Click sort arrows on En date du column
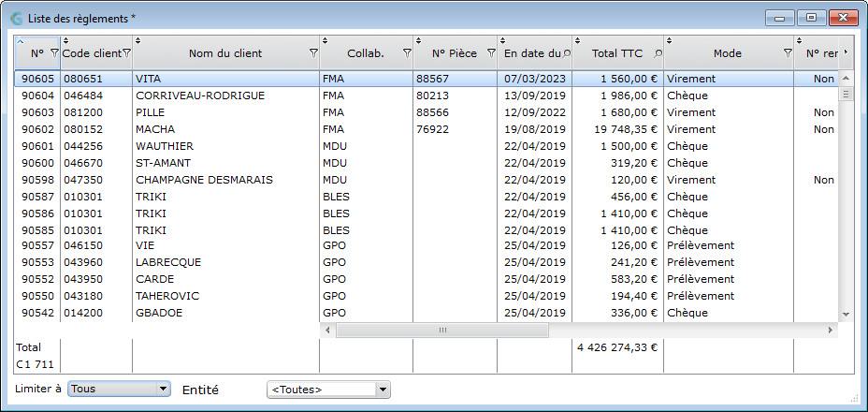The image size is (868, 412). (502, 40)
